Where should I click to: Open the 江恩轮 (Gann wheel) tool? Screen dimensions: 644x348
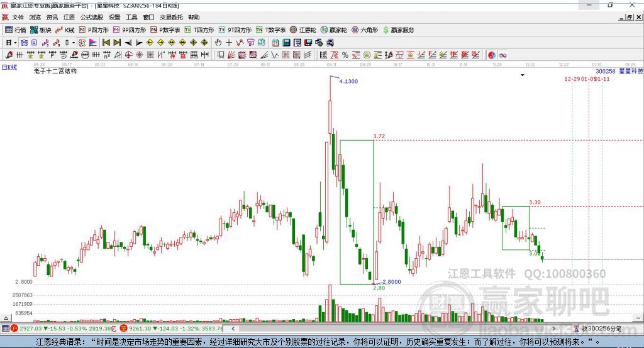[x=303, y=30]
